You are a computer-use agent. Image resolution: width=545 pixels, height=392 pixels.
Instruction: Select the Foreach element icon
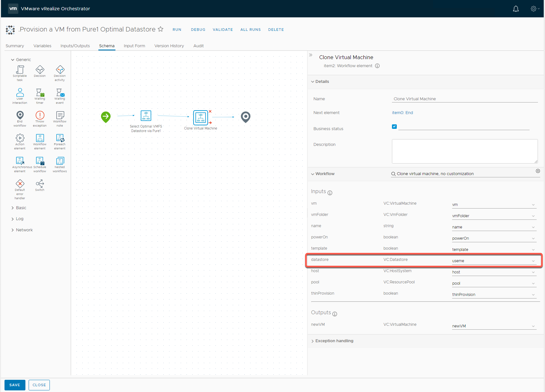coord(60,138)
